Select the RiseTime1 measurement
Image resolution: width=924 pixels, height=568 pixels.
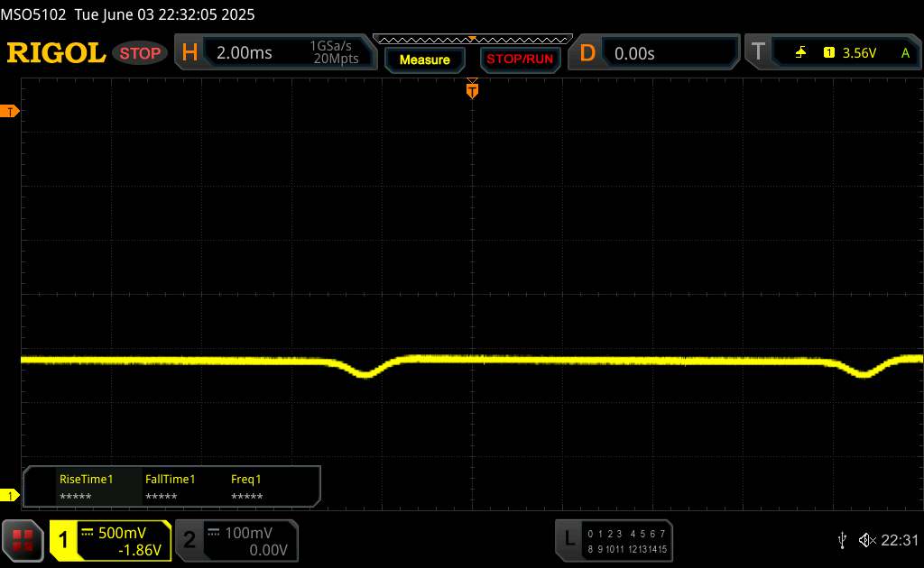click(86, 487)
